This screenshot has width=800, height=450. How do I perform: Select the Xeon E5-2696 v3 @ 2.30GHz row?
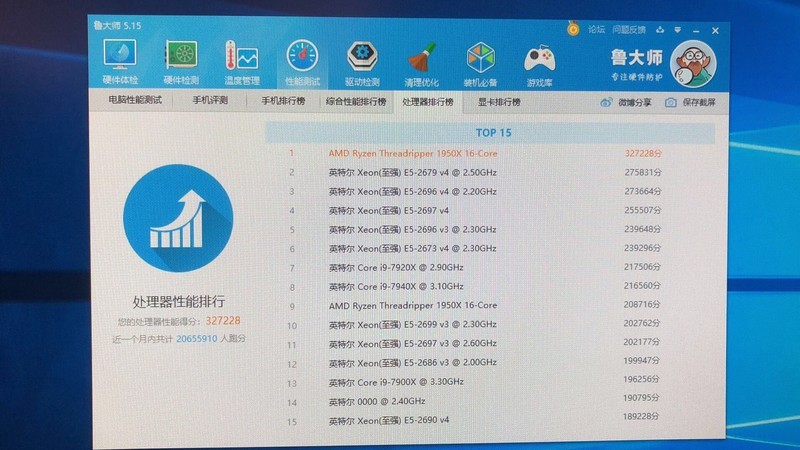coord(476,230)
